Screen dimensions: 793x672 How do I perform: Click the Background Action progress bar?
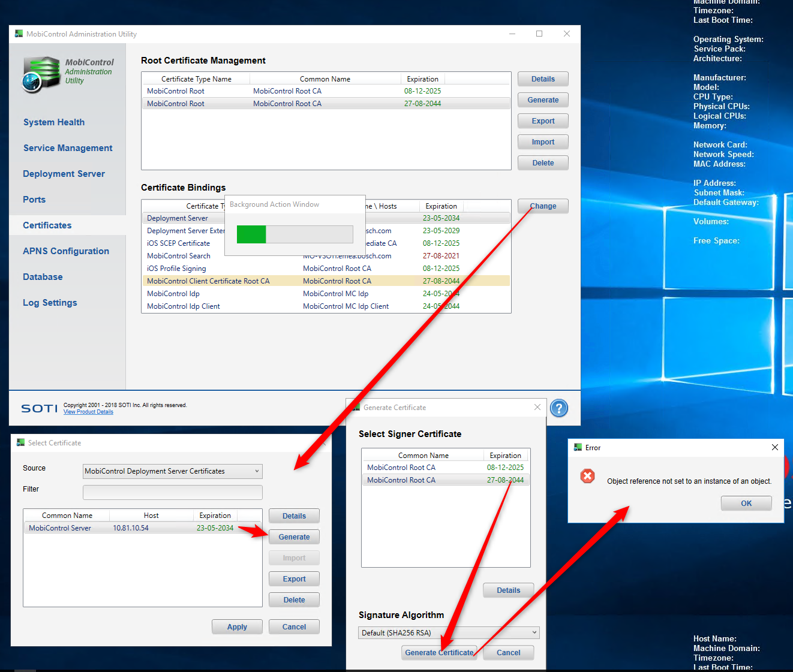(295, 234)
